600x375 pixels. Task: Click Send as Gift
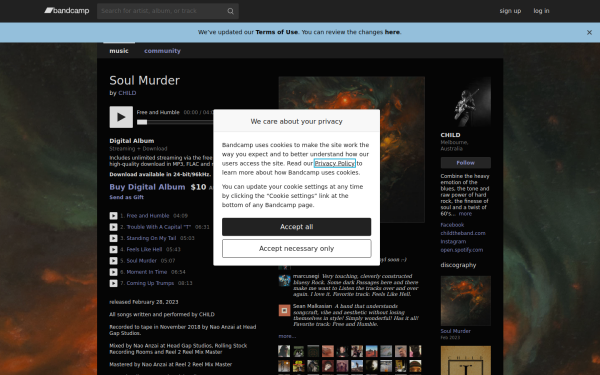(126, 197)
